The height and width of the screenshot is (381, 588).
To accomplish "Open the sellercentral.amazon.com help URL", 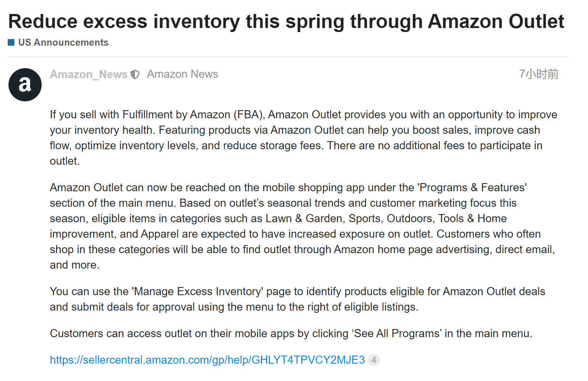I will (x=207, y=360).
